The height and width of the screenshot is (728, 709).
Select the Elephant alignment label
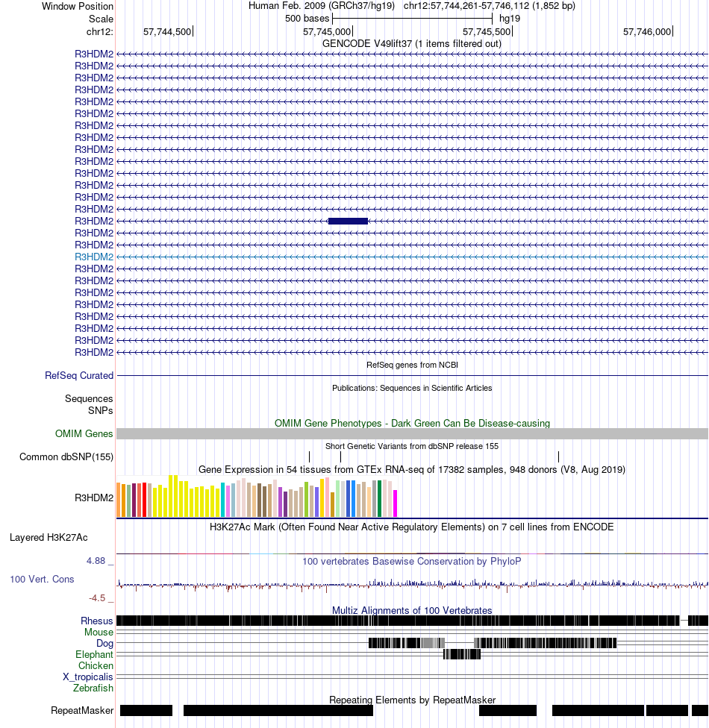click(94, 655)
